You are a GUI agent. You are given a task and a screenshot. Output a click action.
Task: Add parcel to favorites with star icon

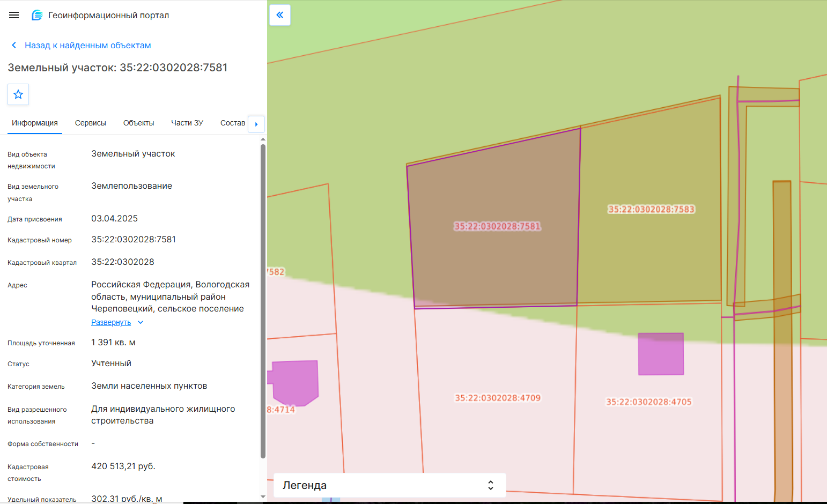(18, 94)
